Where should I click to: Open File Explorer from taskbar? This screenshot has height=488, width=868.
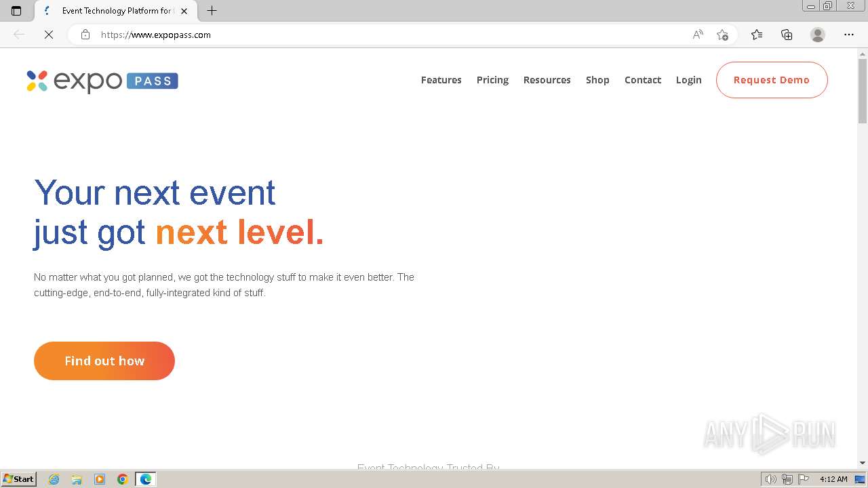point(77,479)
